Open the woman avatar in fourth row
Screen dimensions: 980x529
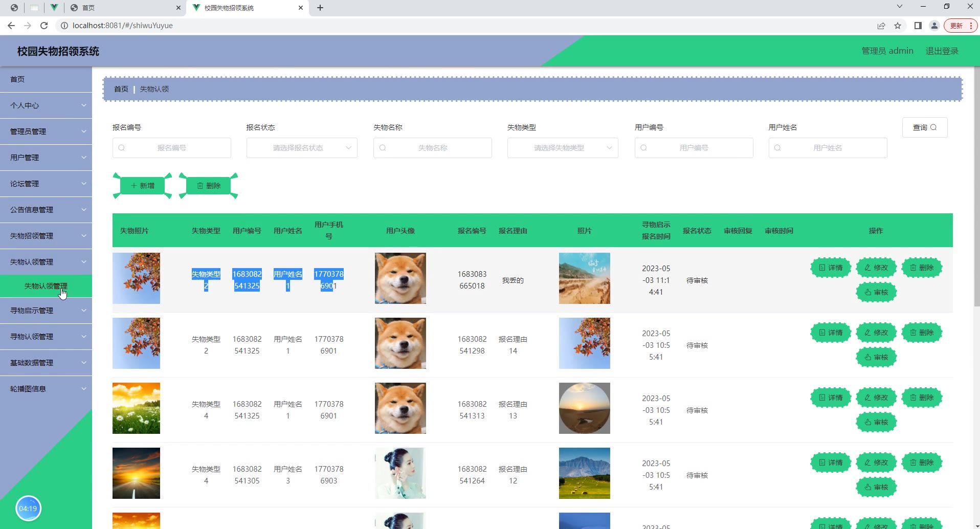400,473
